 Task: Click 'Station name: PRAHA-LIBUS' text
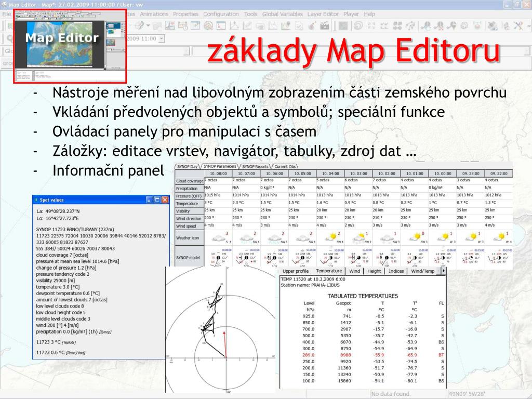(x=310, y=285)
